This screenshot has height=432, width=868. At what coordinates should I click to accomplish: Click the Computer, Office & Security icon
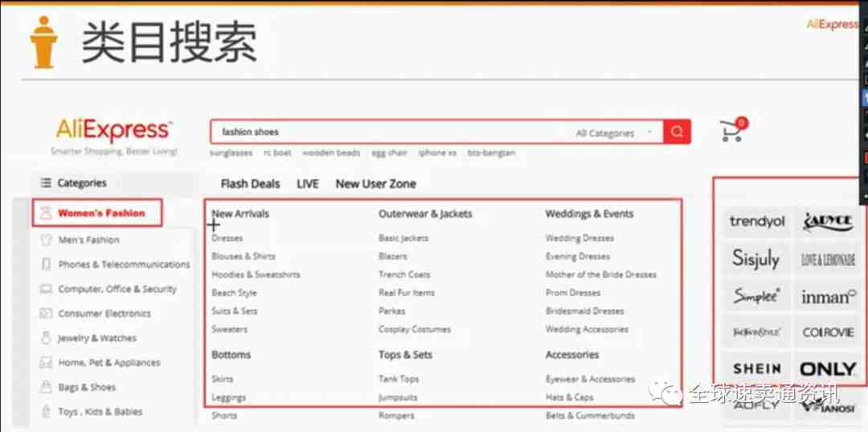tap(47, 289)
